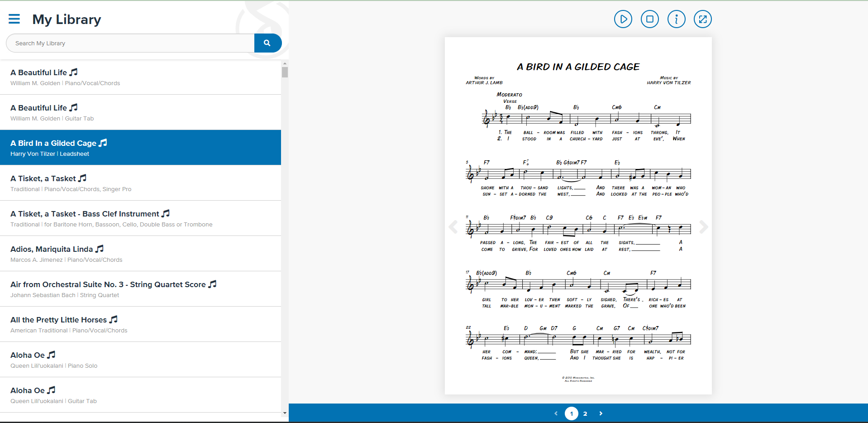Click Harry Von Tilzer | Leadsheet subtitle
The width and height of the screenshot is (868, 423).
pos(50,154)
